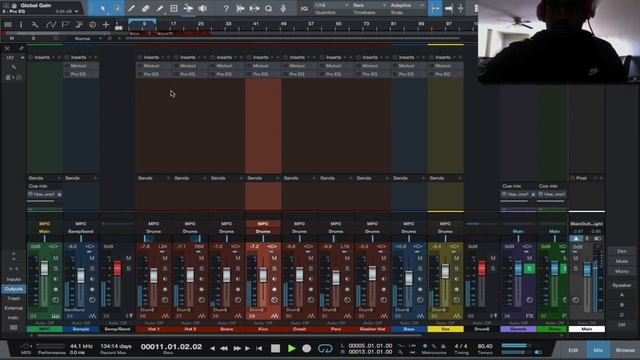Click the IQ icon beside Quantize

click(304, 8)
